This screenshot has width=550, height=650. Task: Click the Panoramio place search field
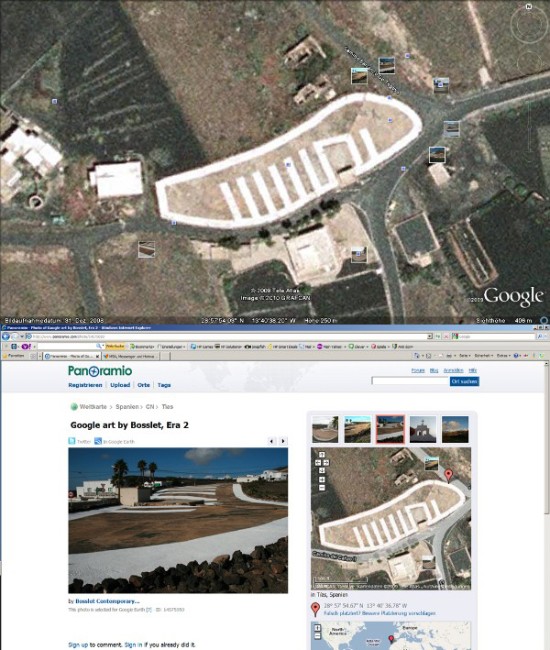[x=410, y=381]
